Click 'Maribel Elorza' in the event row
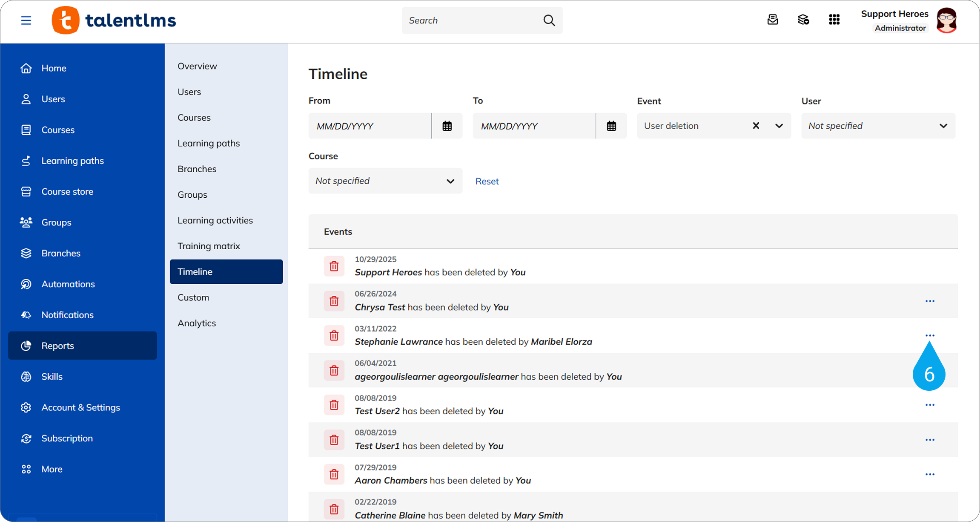The image size is (980, 522). pos(562,342)
